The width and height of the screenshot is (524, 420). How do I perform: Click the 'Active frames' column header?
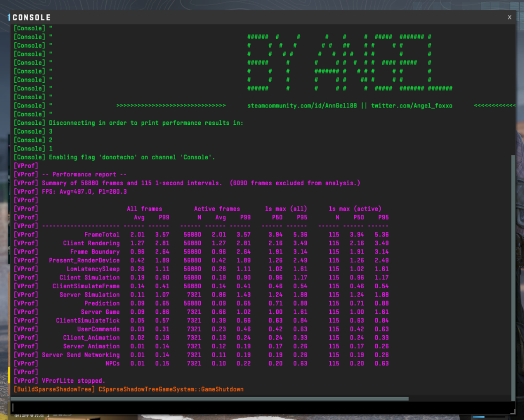pos(217,209)
